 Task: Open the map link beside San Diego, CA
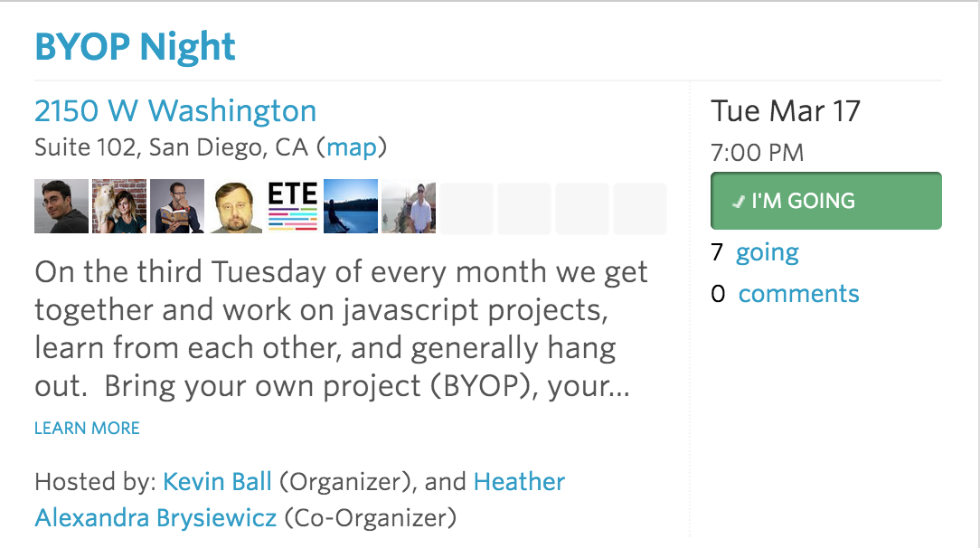[352, 147]
